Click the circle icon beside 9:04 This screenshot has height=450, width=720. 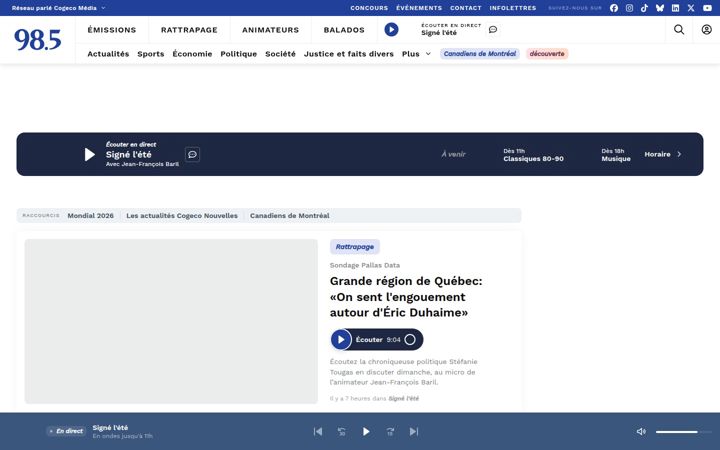(x=410, y=339)
